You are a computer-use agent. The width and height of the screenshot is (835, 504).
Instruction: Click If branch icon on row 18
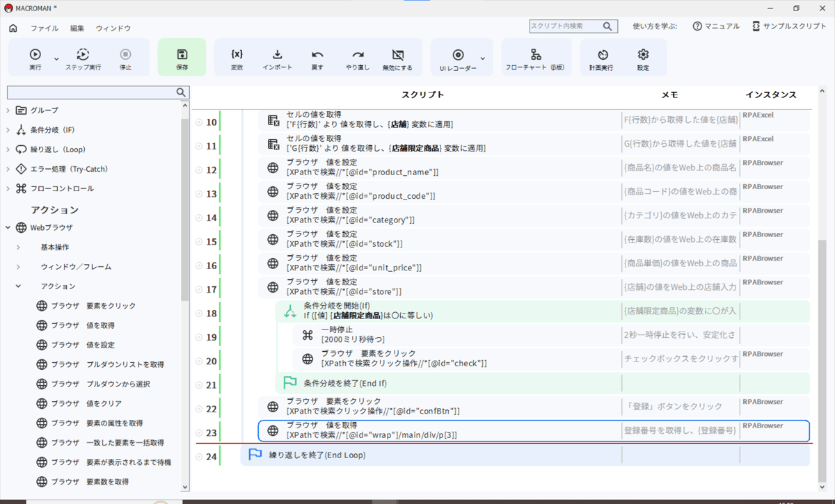tap(290, 312)
